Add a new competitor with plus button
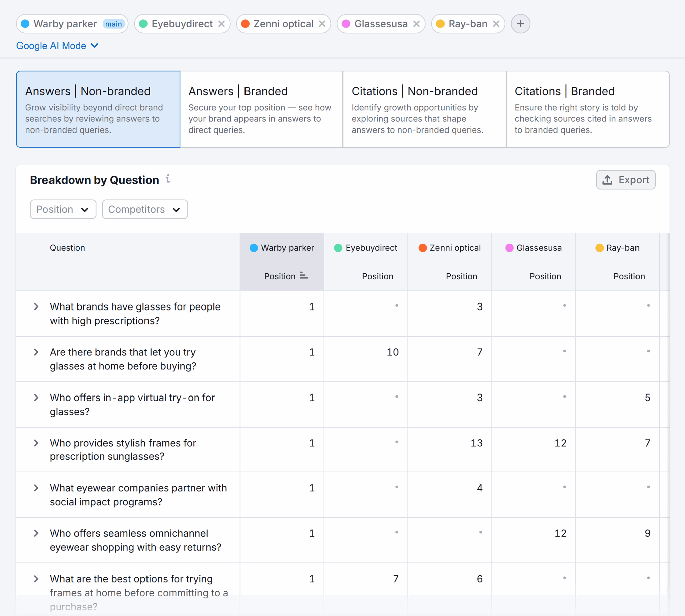Viewport: 685px width, 616px height. tap(520, 24)
